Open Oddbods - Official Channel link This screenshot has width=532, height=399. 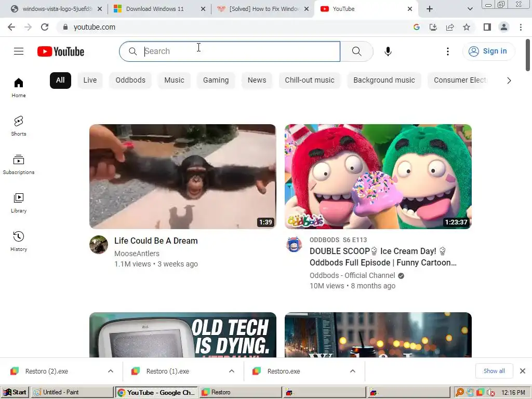(352, 275)
